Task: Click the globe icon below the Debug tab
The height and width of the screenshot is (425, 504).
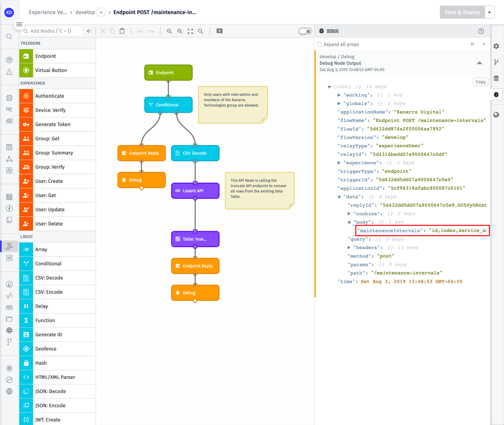Action: click(x=496, y=114)
